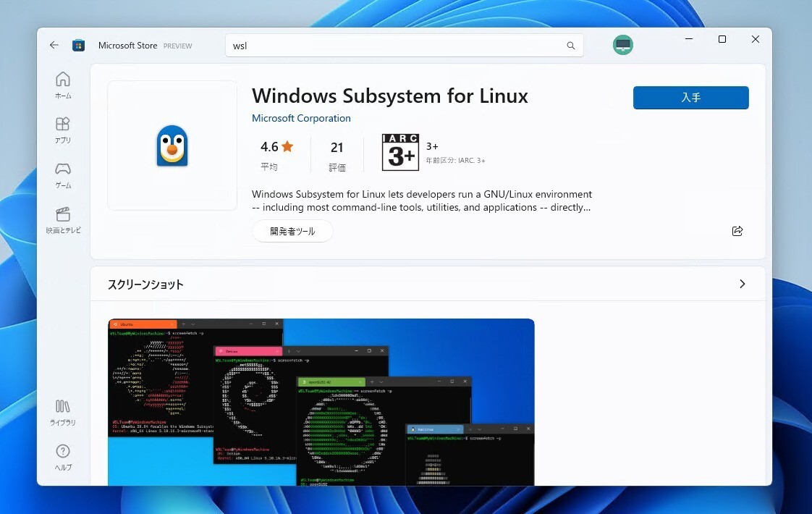Open the Microsoft Store home via its logo
This screenshot has height=514, width=812.
77,45
